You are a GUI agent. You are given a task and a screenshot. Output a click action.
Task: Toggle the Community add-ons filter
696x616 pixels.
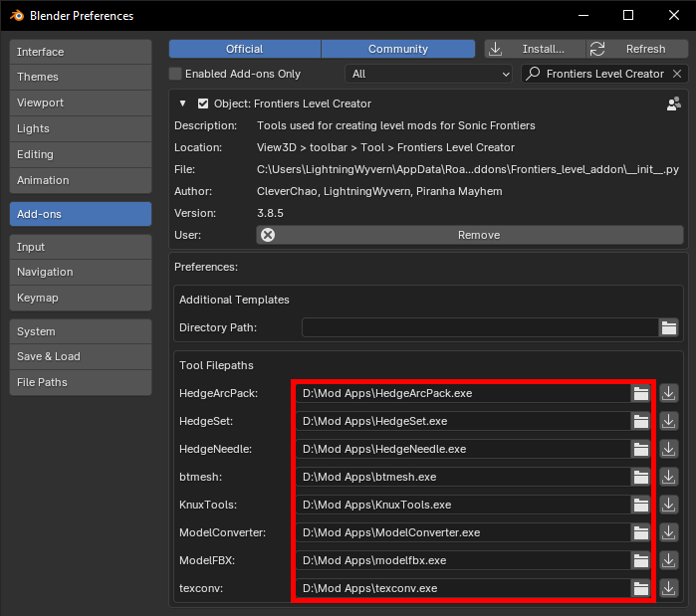pyautogui.click(x=398, y=49)
